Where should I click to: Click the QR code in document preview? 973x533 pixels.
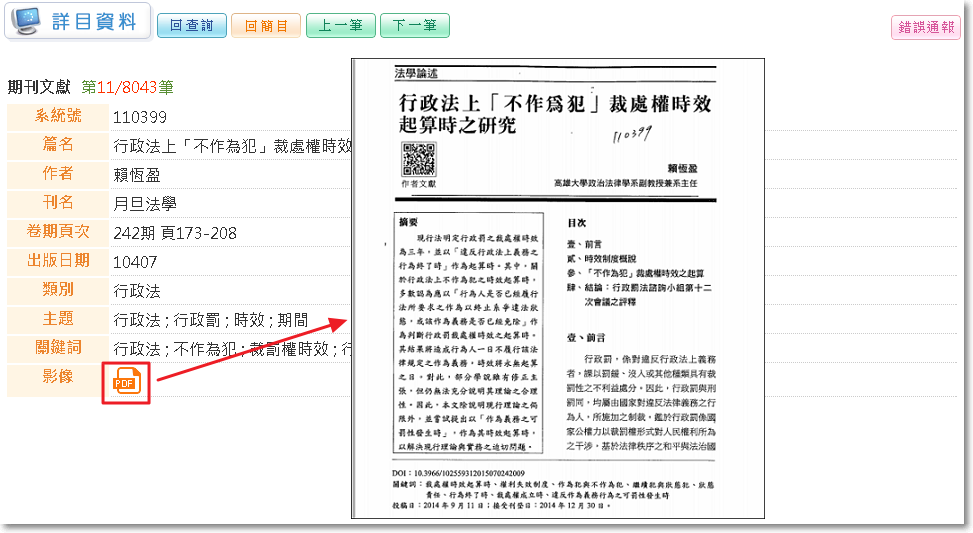(x=419, y=159)
